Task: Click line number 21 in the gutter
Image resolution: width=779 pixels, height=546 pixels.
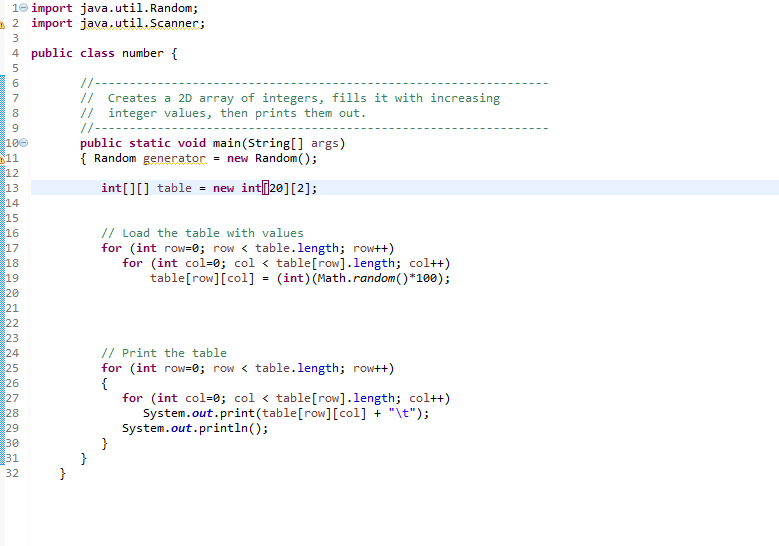Action: click(x=12, y=308)
